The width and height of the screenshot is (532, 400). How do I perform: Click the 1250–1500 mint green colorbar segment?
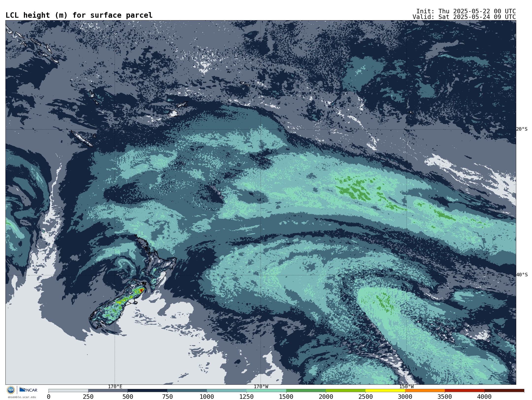tap(266, 391)
